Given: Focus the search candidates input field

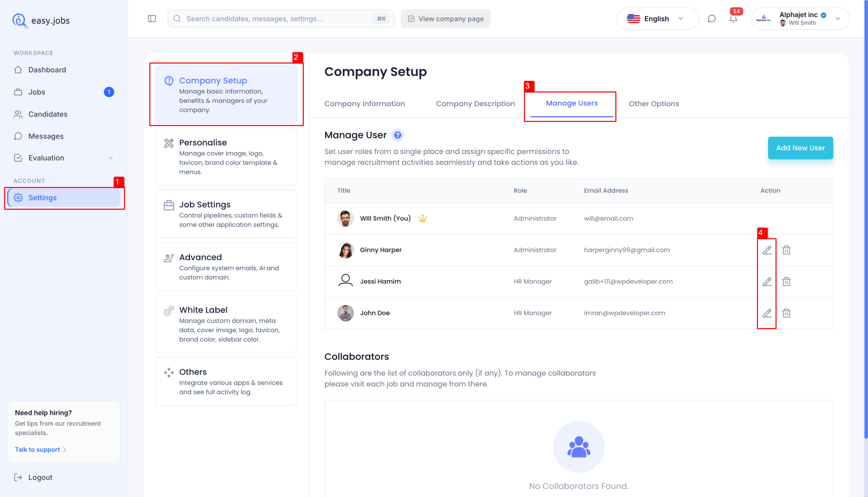Looking at the screenshot, I should pos(280,19).
